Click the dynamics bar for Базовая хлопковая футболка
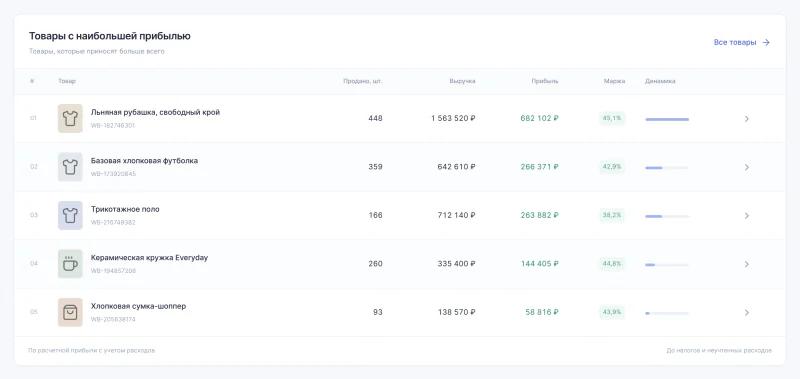This screenshot has width=800, height=379. 667,168
